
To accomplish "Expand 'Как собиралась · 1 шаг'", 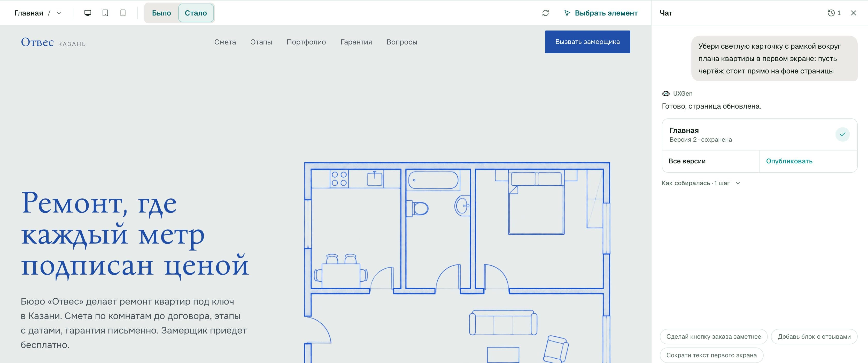I will [x=701, y=183].
